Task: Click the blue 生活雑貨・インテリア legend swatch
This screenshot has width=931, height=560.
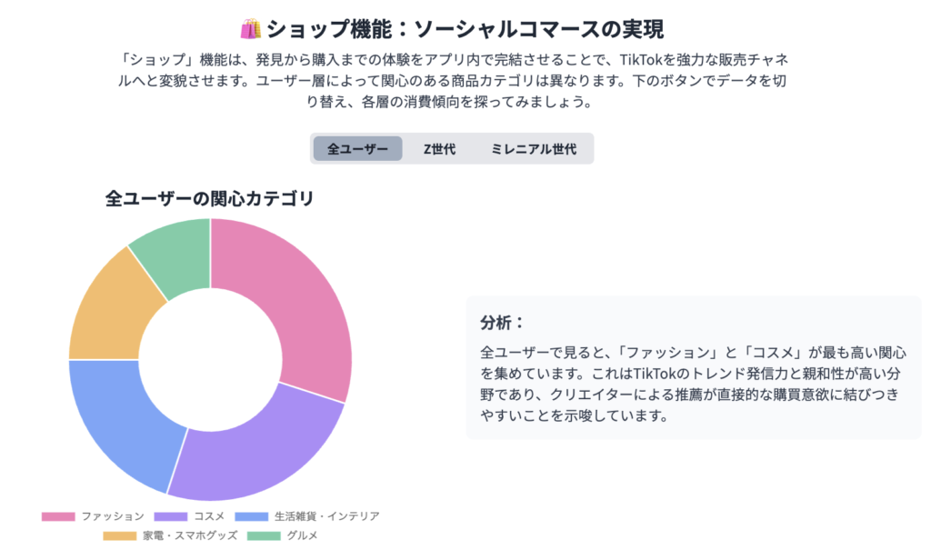Action: (x=251, y=516)
